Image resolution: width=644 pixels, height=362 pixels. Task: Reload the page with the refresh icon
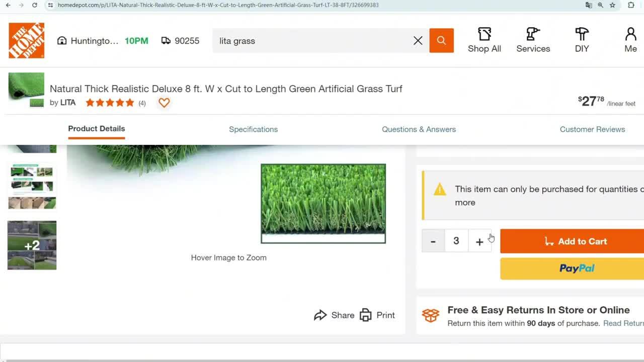click(x=34, y=5)
